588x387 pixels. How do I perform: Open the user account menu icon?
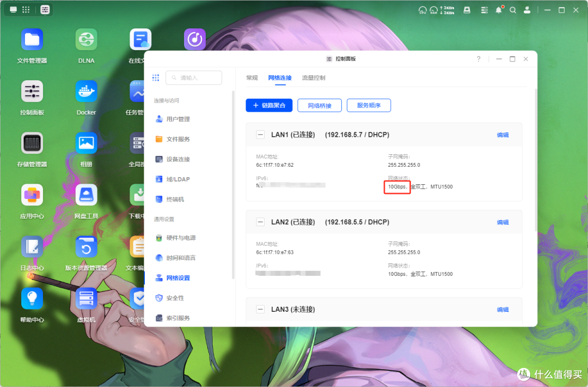point(527,10)
